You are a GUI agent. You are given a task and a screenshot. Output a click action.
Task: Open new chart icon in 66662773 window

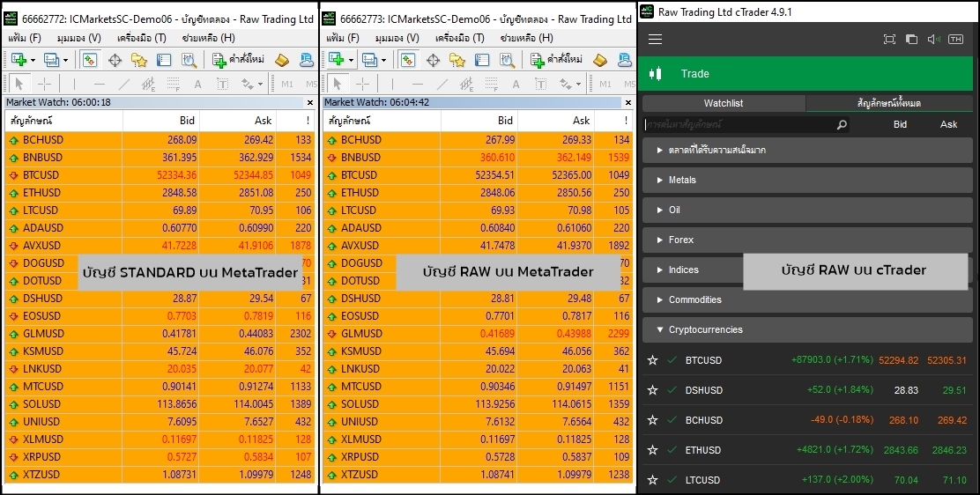click(x=337, y=60)
